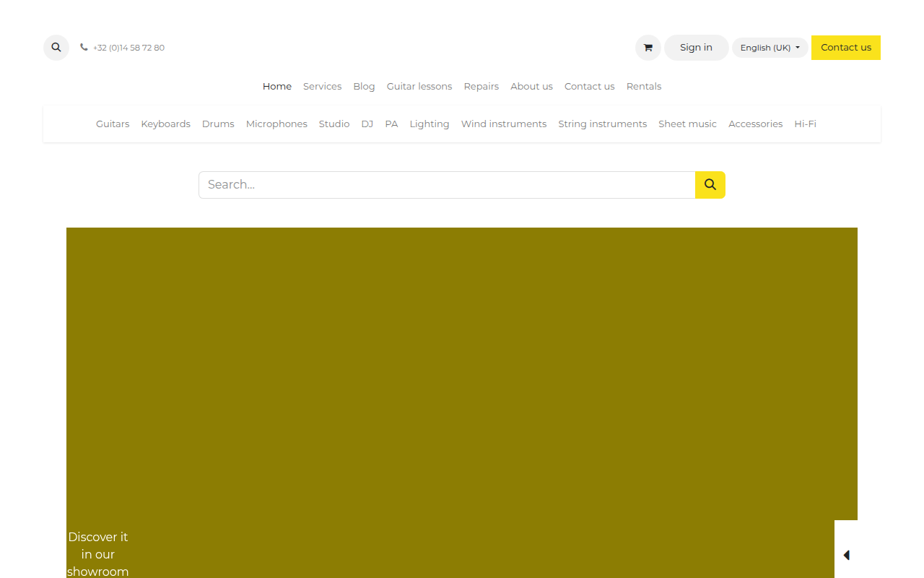Browse the Sheet music category
924x578 pixels.
point(687,124)
